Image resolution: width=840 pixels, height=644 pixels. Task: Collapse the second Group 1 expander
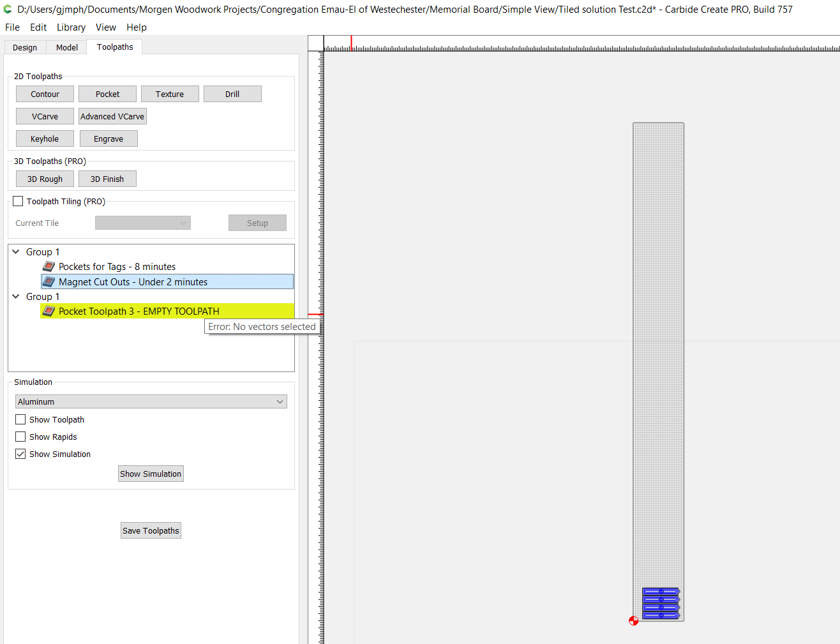(16, 296)
